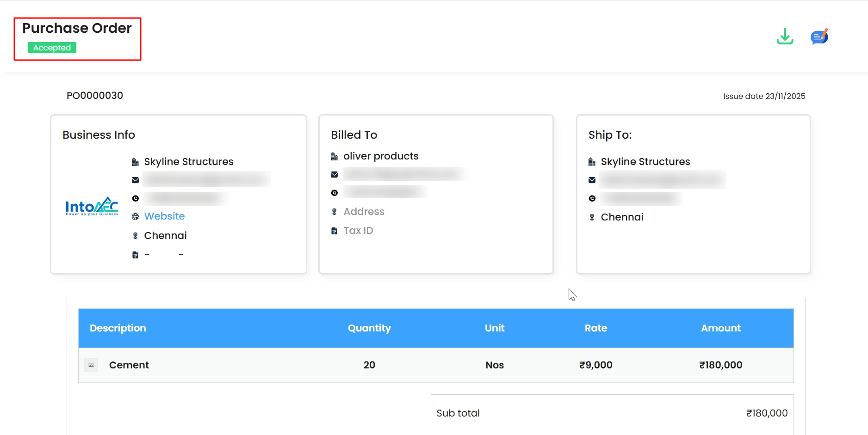Click the phone icon in Ship To

(592, 198)
